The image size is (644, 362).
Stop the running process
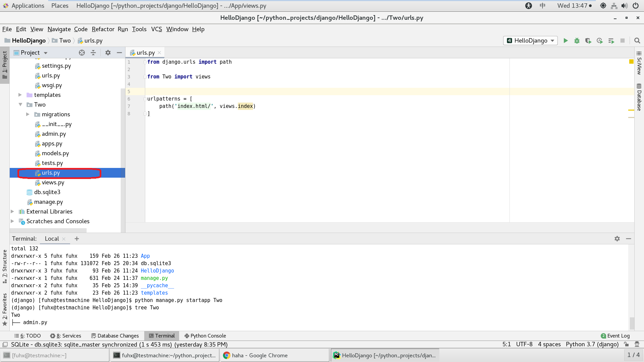623,41
